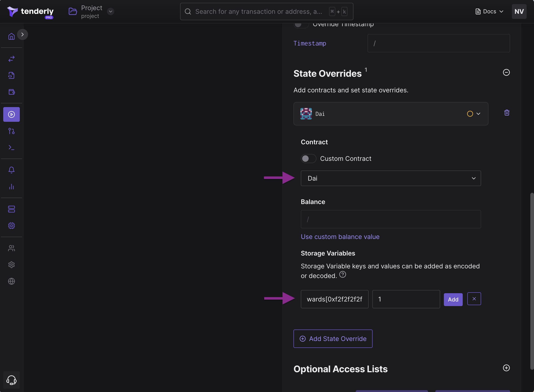Click the Use custom balance value link
The image size is (534, 392).
340,237
